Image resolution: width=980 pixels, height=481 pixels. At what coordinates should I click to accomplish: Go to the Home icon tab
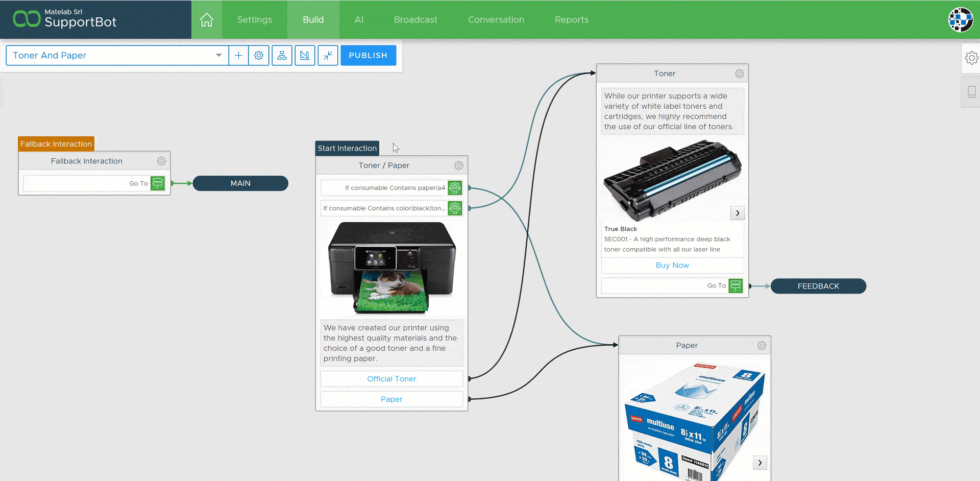pyautogui.click(x=207, y=20)
